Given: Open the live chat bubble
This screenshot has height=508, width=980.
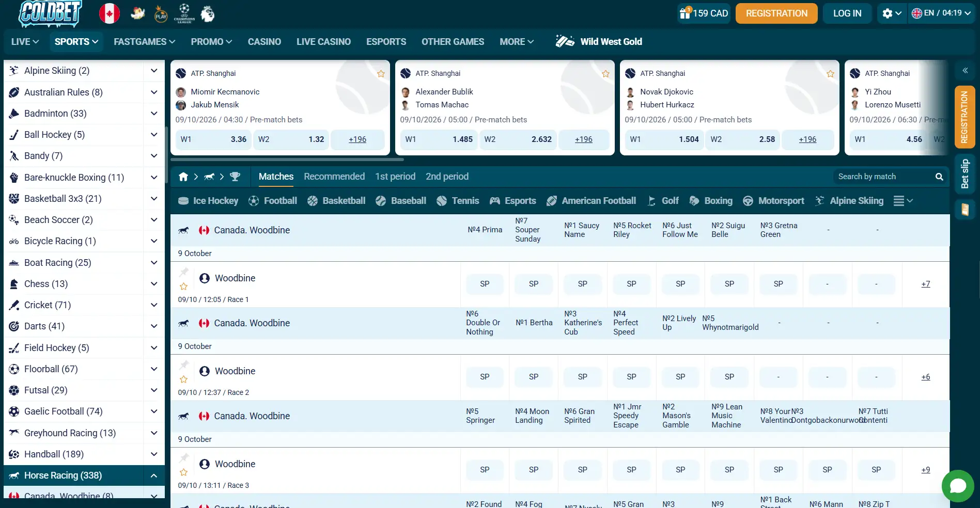Looking at the screenshot, I should point(958,486).
